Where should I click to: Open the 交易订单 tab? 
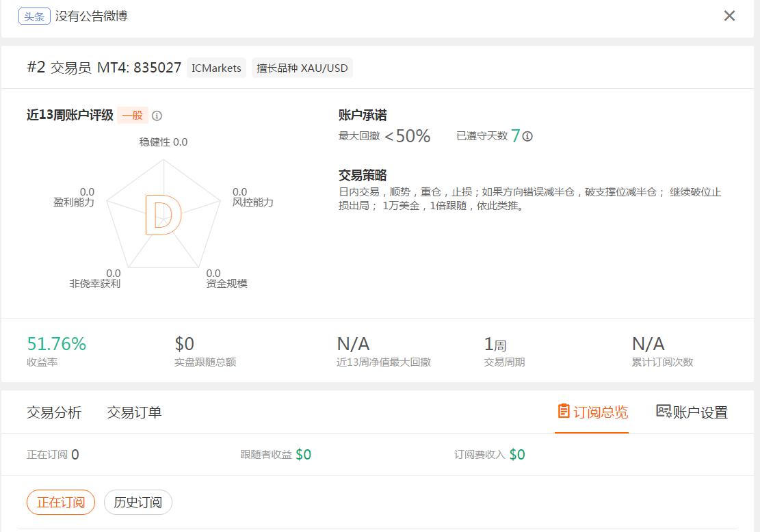point(134,412)
